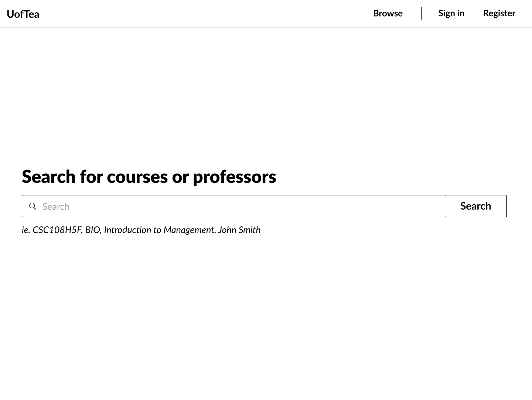Screen dimensions: 532x400
Task: Focus the Search input field
Action: (233, 206)
